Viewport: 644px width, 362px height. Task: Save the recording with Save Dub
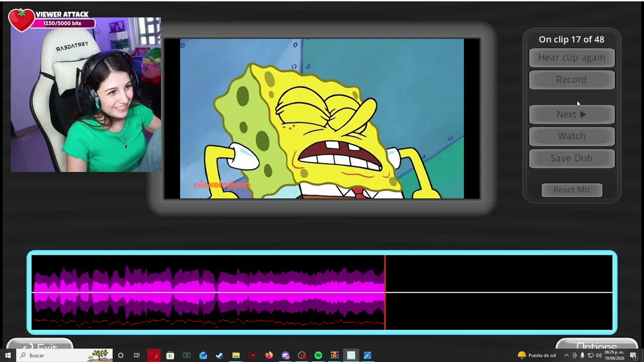(x=572, y=158)
